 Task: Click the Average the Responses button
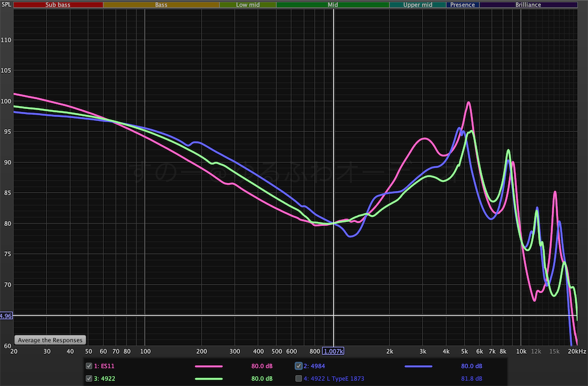(x=51, y=340)
